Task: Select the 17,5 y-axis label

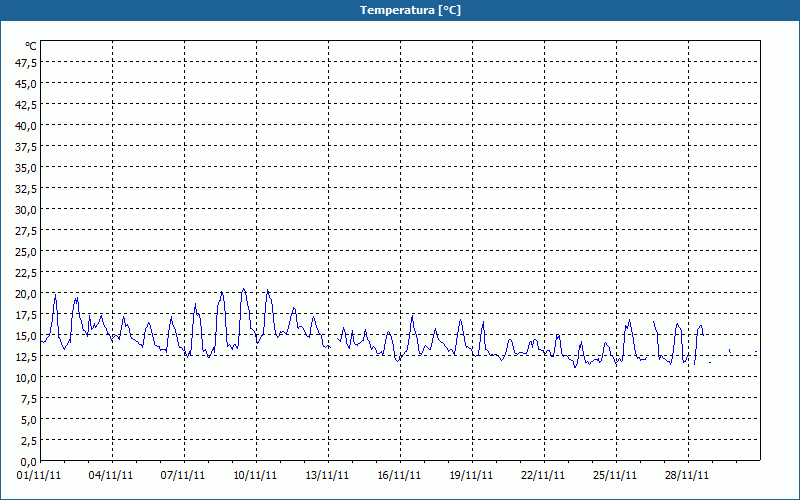Action: (x=27, y=315)
